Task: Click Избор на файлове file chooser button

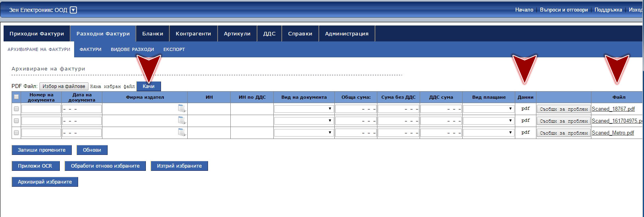Action: tap(64, 86)
